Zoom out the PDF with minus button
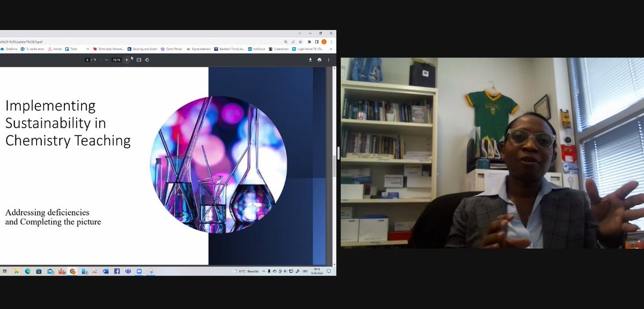644x309 pixels. point(106,60)
